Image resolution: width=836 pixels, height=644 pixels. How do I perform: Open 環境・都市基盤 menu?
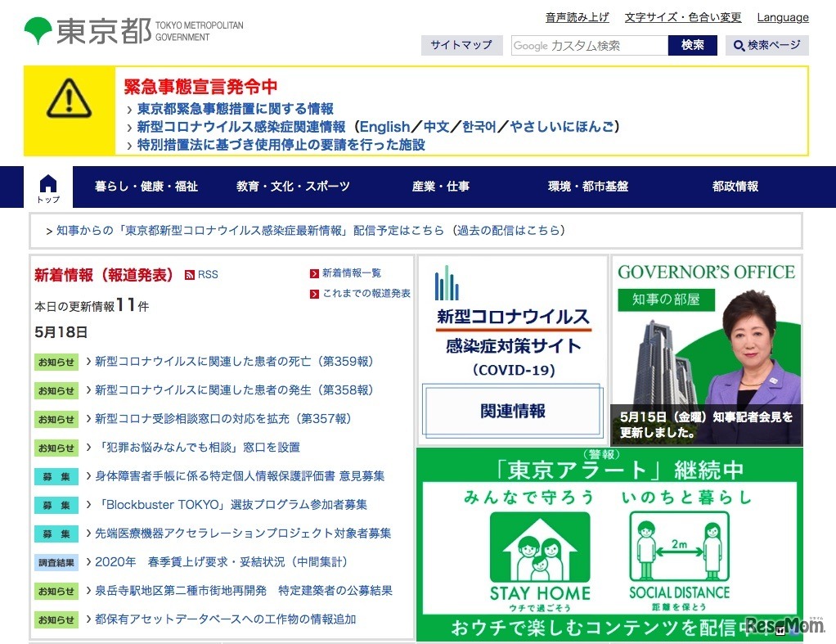click(588, 187)
